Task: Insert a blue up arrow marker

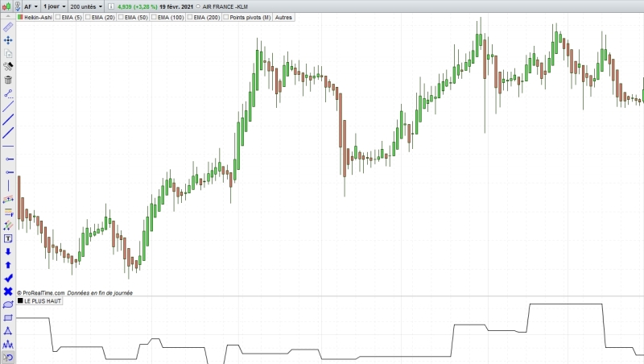Action: (8, 265)
